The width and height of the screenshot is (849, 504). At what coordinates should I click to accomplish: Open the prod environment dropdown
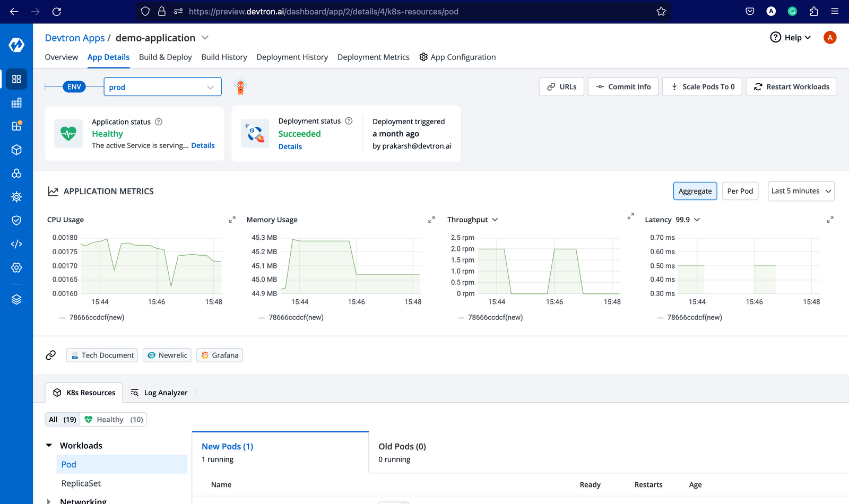point(162,87)
